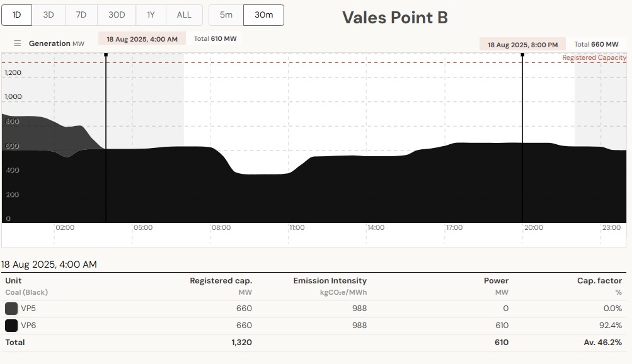Screen dimensions: 632x364
Task: Open the Generation chart options hamburger menu
Action: pos(18,43)
